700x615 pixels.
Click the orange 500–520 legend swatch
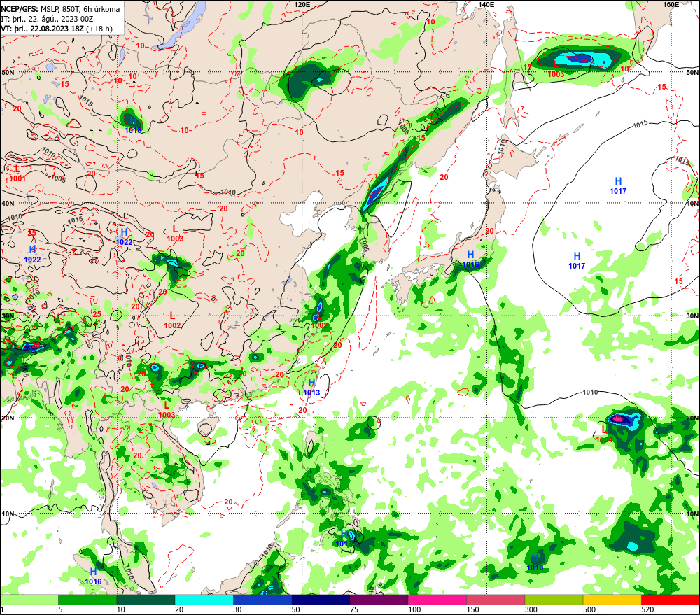(612, 600)
